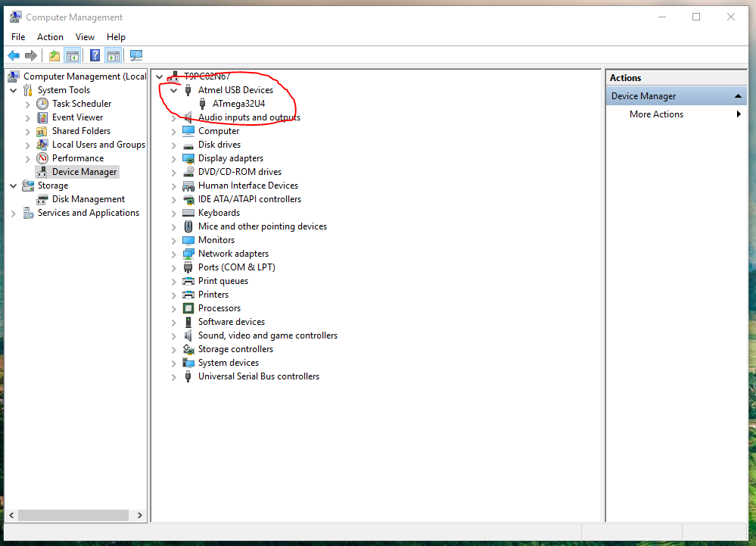Toggle Show/Hide Action Pane toolbar button
This screenshot has height=546, width=756.
pyautogui.click(x=114, y=55)
